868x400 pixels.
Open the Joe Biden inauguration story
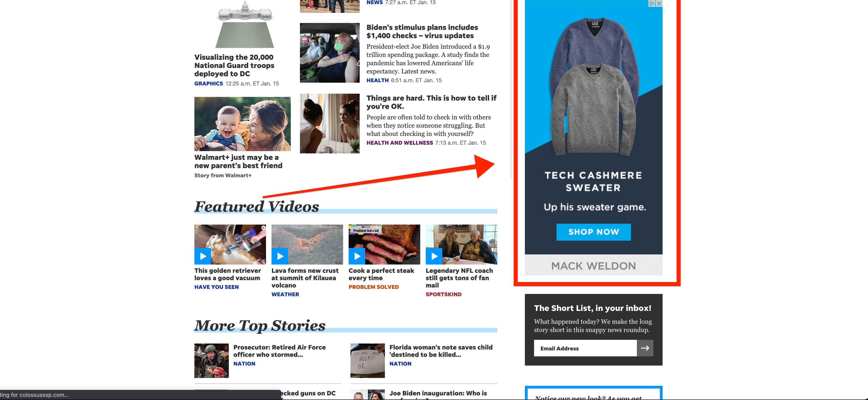pos(438,394)
